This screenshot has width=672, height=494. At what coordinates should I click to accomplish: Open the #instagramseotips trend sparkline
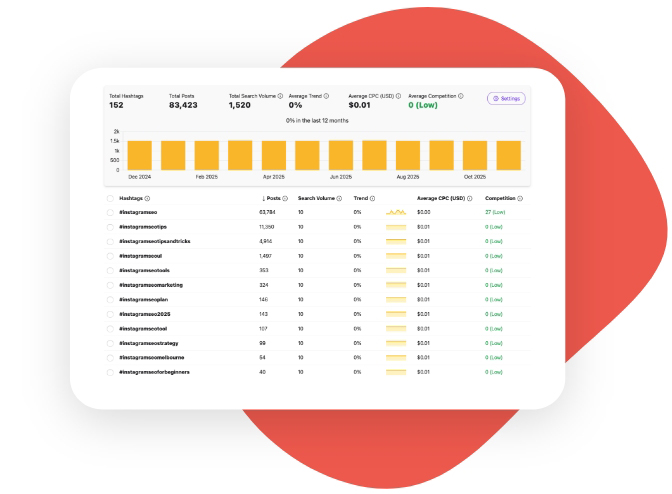point(396,227)
